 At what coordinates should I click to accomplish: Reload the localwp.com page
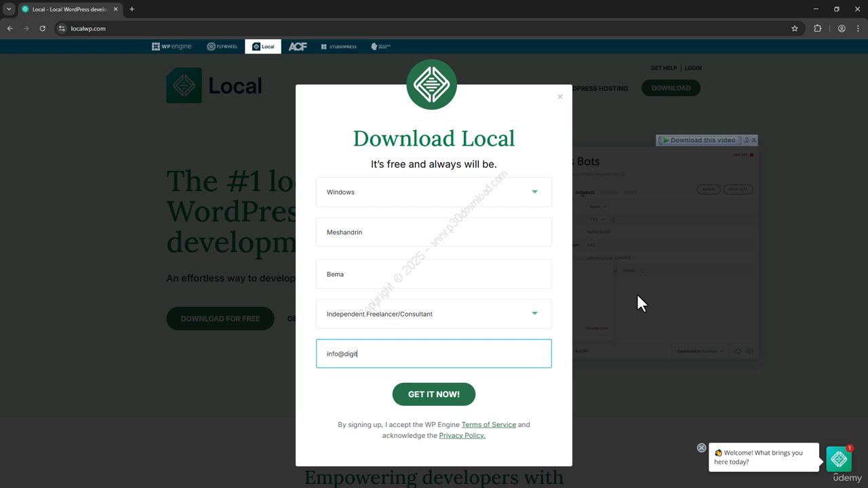[42, 28]
